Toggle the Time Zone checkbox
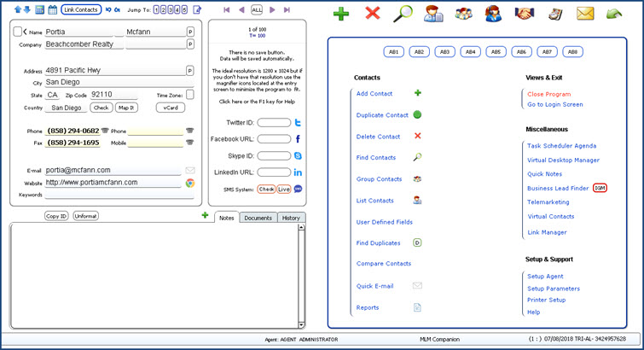 coord(189,96)
